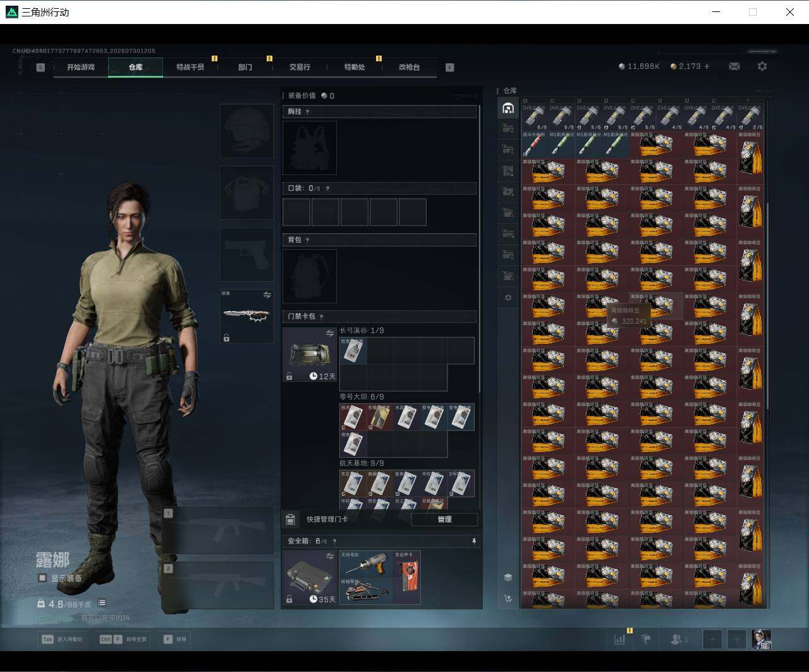Click the 航天基地: 9/9 heading
The height and width of the screenshot is (672, 809).
[x=362, y=463]
